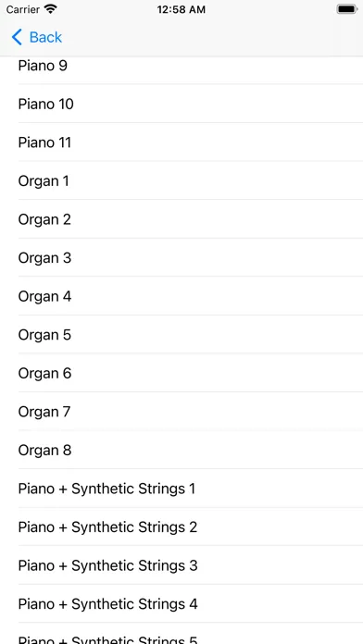Select Organ 2 from the list
The image size is (363, 644).
click(181, 219)
